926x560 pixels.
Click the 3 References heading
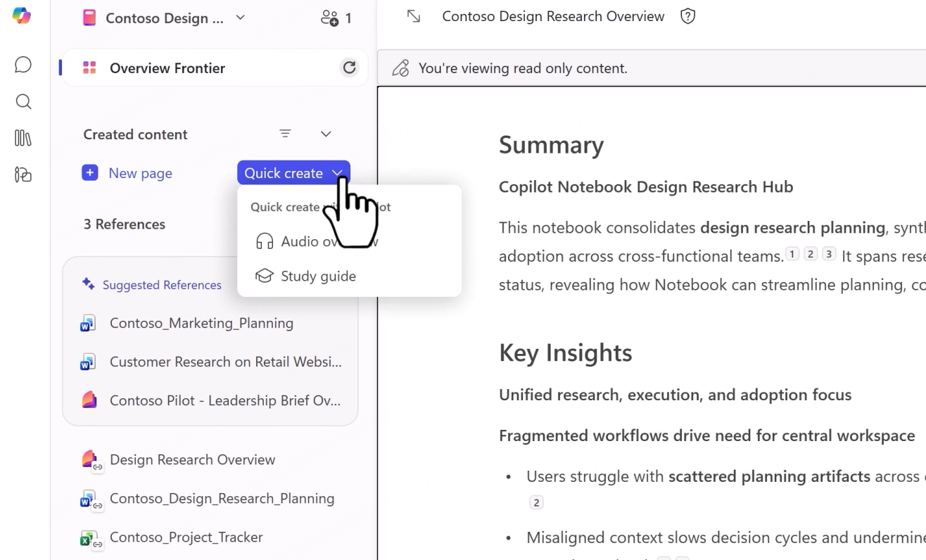pos(125,224)
